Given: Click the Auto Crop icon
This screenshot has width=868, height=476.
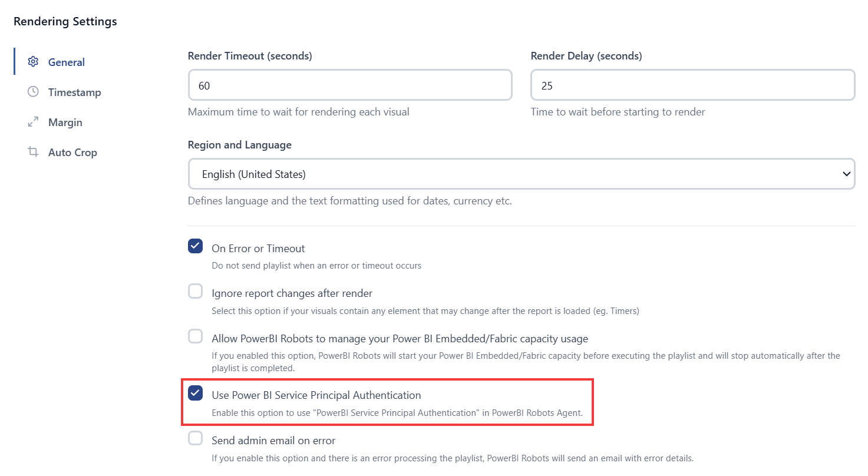Looking at the screenshot, I should (33, 152).
